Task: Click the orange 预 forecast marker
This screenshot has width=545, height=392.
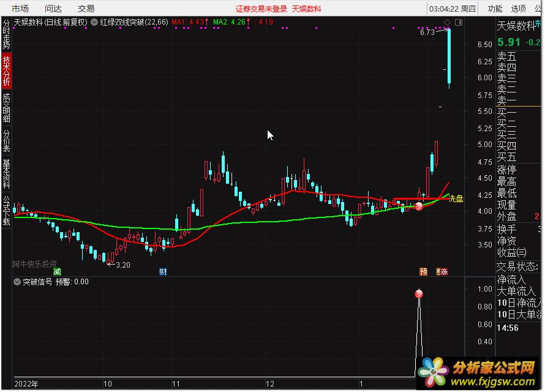Action: click(423, 271)
